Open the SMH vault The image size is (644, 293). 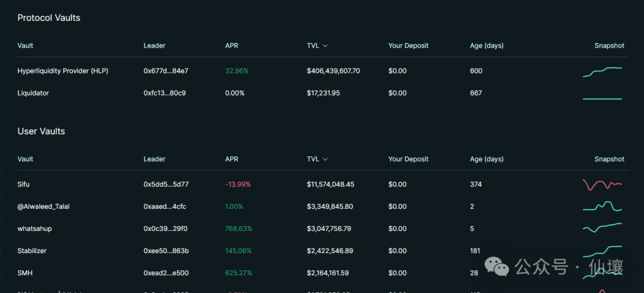[x=24, y=273]
